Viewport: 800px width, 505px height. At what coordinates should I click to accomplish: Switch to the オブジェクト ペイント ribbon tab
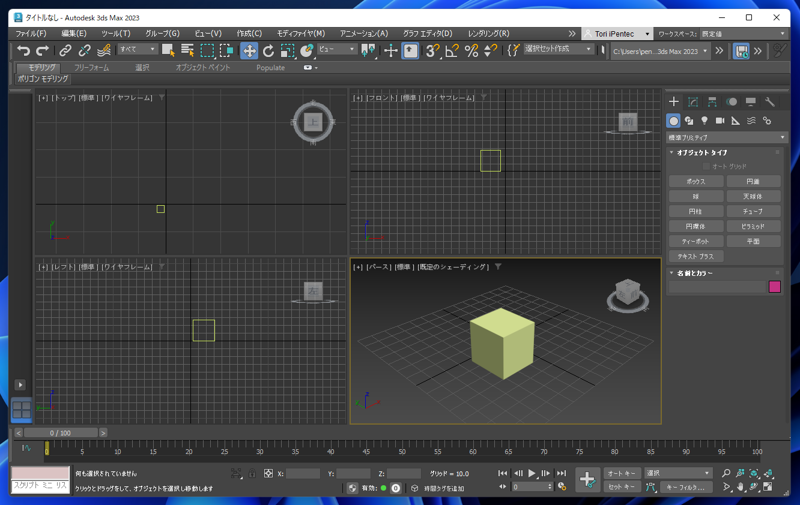point(203,67)
